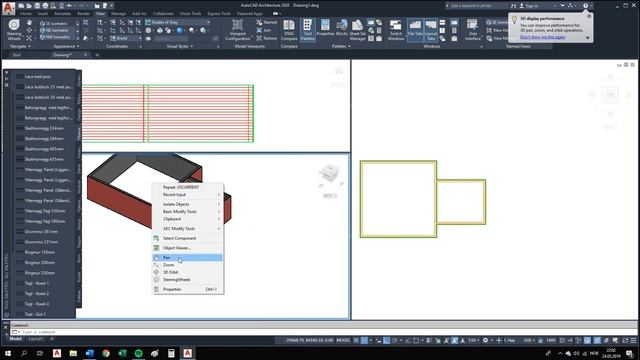The image size is (640, 360).
Task: Click the Undo icon in quick access toolbar
Action: 69,6
